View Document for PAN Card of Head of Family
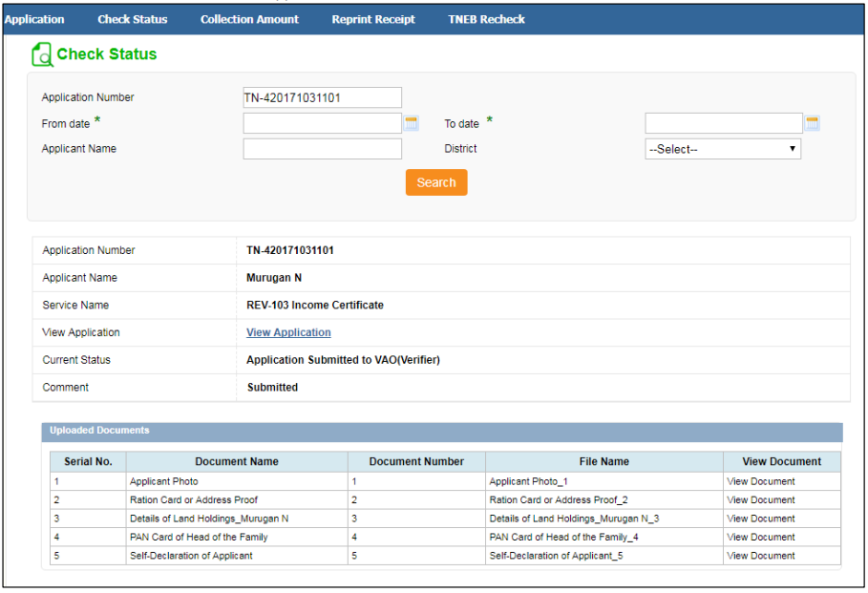 point(761,537)
